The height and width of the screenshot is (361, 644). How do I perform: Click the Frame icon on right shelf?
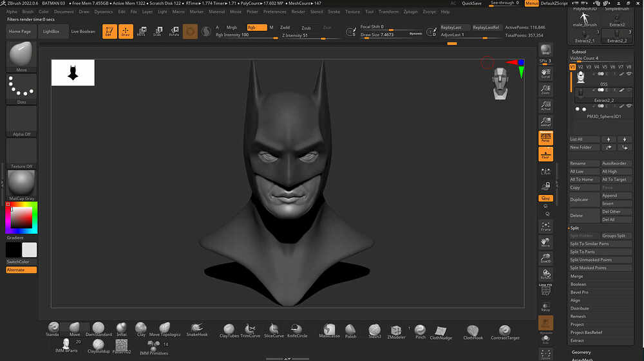pyautogui.click(x=545, y=227)
